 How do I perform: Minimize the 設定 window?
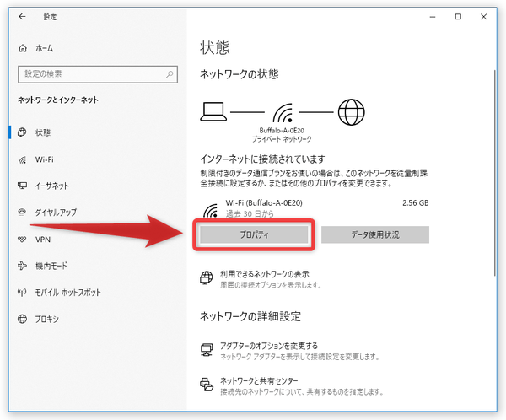tap(433, 17)
